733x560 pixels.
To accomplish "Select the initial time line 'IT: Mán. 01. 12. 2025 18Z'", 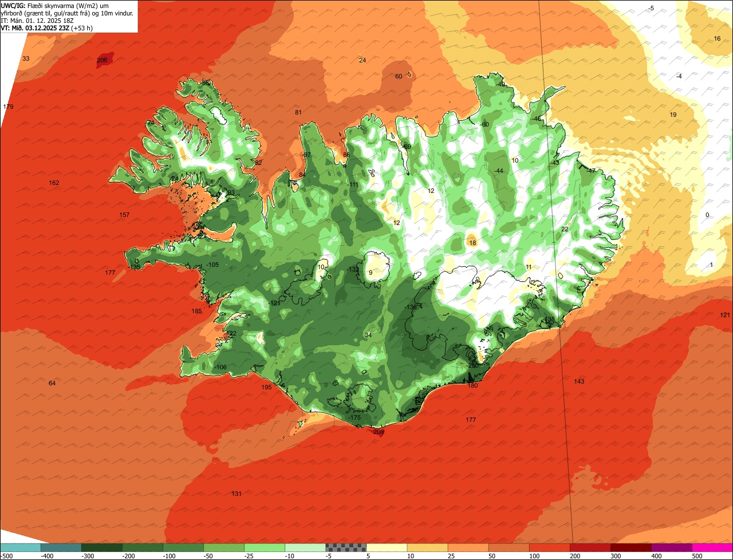I will [x=37, y=20].
